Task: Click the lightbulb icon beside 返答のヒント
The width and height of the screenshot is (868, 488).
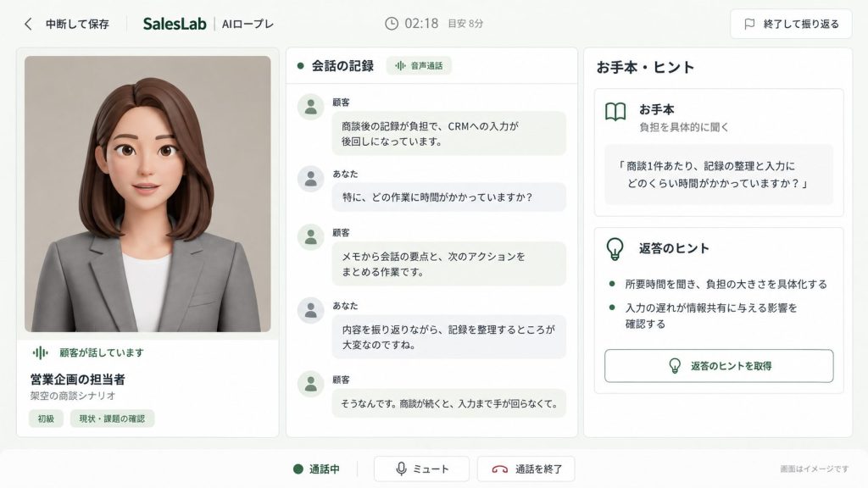Action: 615,249
